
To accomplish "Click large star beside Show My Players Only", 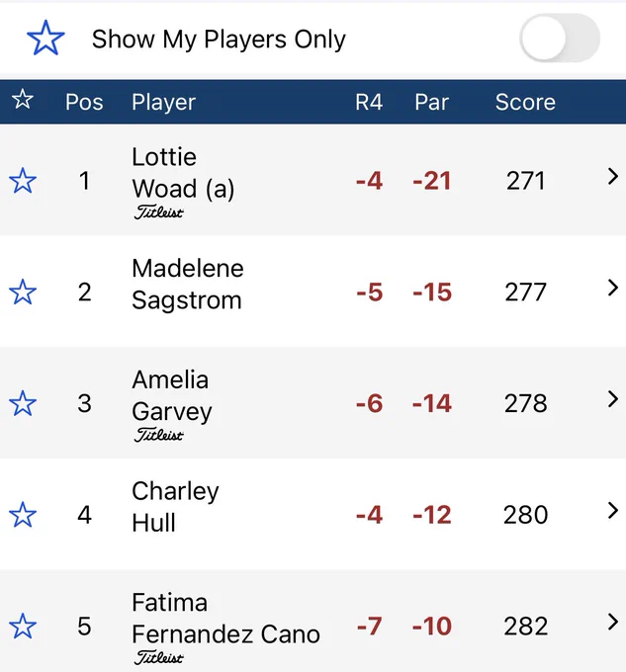I will [x=45, y=39].
